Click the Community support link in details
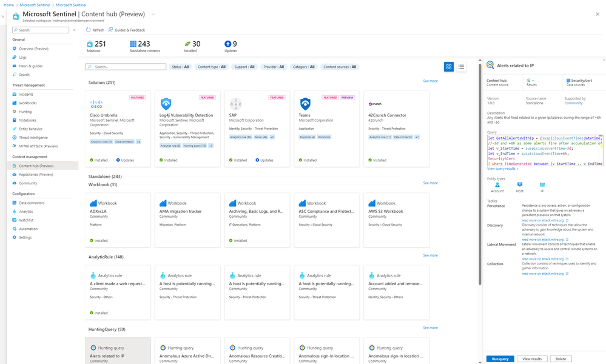The width and height of the screenshot is (606, 364). 573,103
